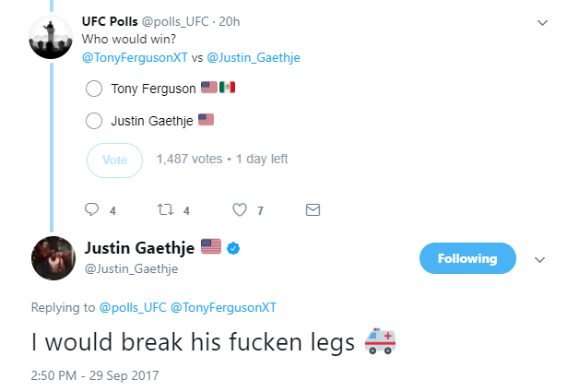579x392 pixels.
Task: Click Justin Gaethje's verified badge
Action: [234, 248]
